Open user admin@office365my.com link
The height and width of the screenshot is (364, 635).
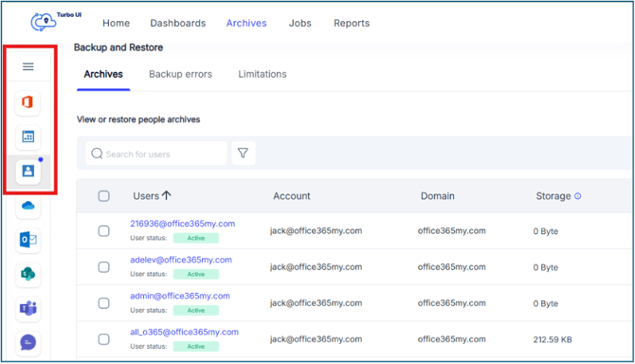coord(180,296)
